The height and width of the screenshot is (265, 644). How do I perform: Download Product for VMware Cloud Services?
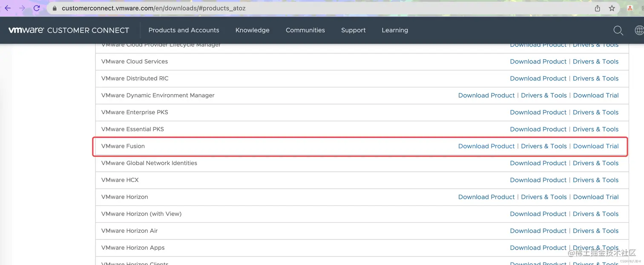[538, 61]
